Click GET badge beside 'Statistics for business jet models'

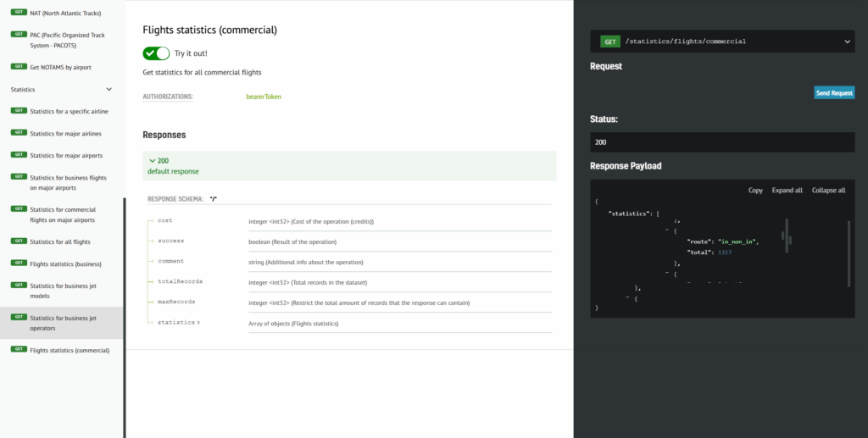point(17,286)
